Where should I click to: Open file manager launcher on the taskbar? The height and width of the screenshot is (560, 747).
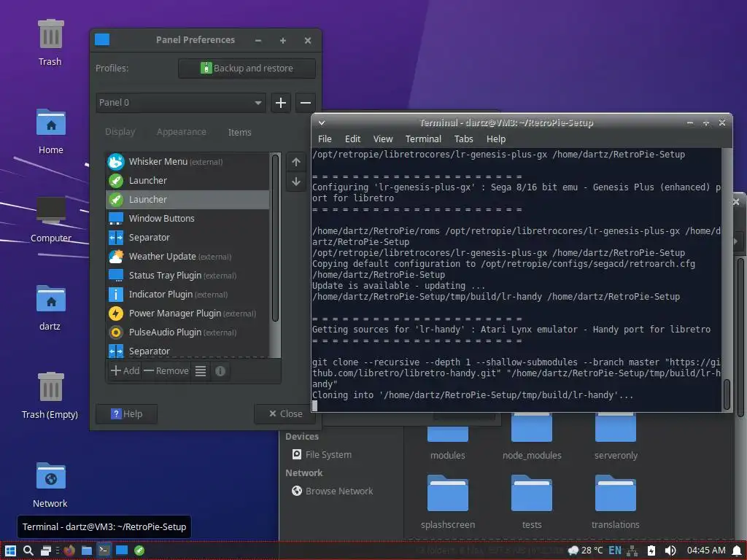tap(87, 551)
